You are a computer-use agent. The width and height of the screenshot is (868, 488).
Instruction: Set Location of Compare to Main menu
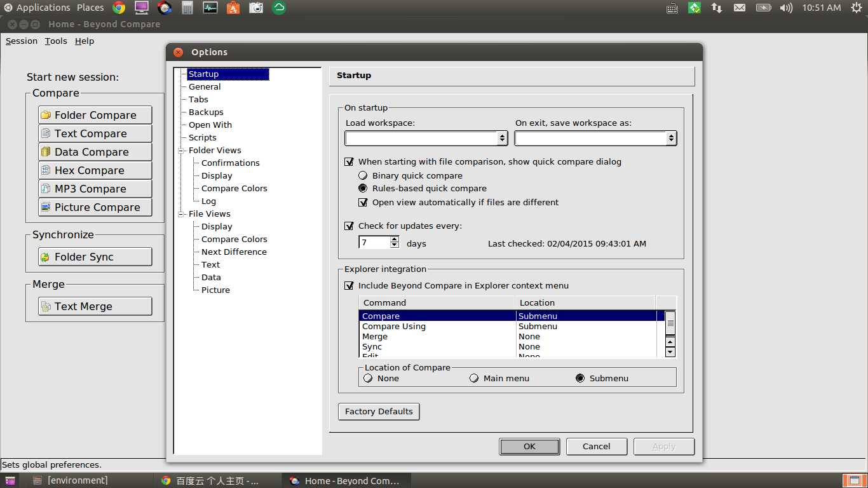click(x=474, y=378)
